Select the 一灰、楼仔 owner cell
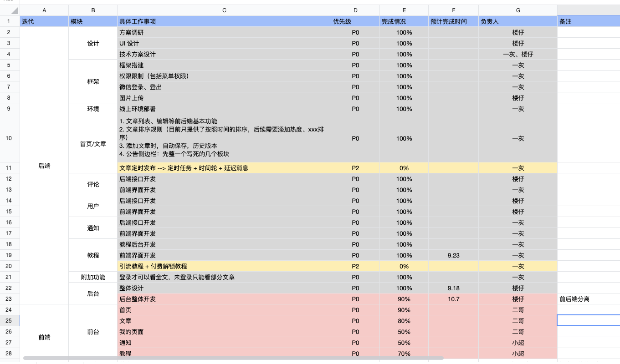The image size is (620, 364). (518, 54)
